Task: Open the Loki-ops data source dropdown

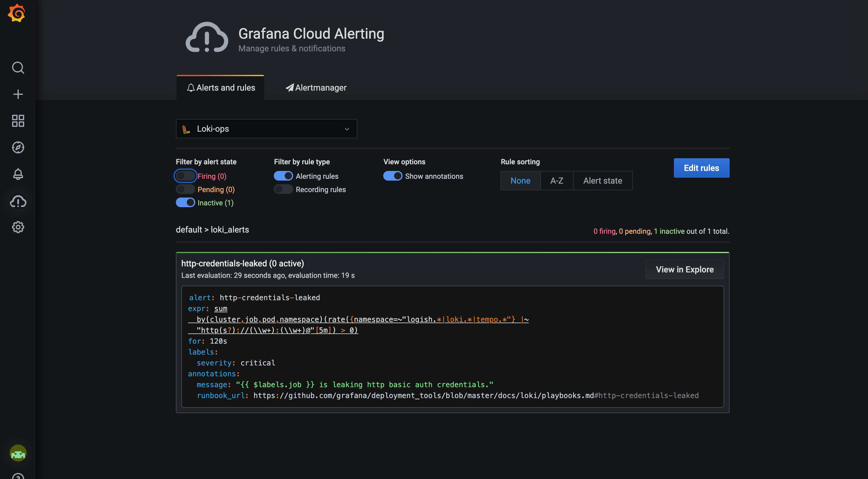Action: 266,129
